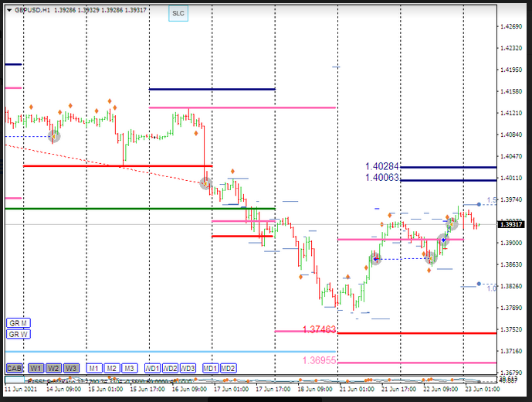Click the MD2 button
This screenshot has height=402, width=532.
tap(228, 368)
